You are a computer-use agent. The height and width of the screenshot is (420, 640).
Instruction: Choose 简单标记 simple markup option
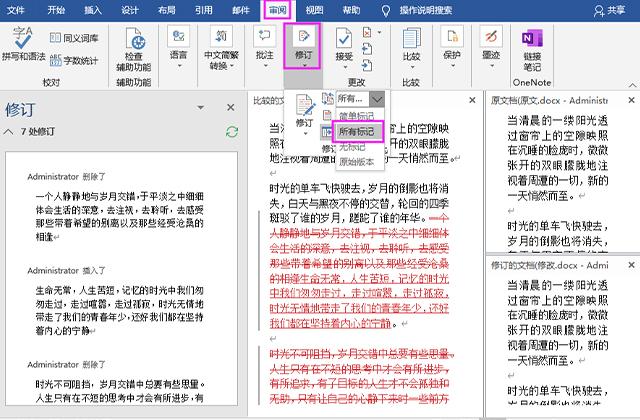point(357,116)
